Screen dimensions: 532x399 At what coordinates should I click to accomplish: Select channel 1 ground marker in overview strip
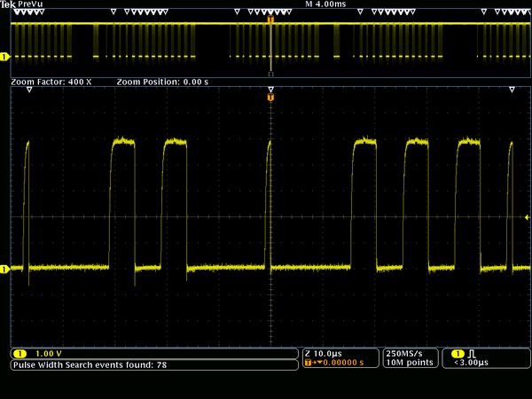coord(4,57)
